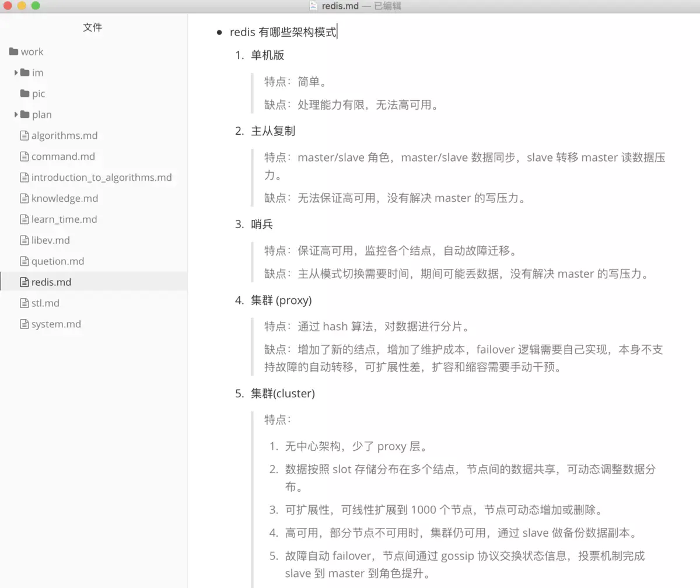Open stl.md file
700x588 pixels.
45,303
